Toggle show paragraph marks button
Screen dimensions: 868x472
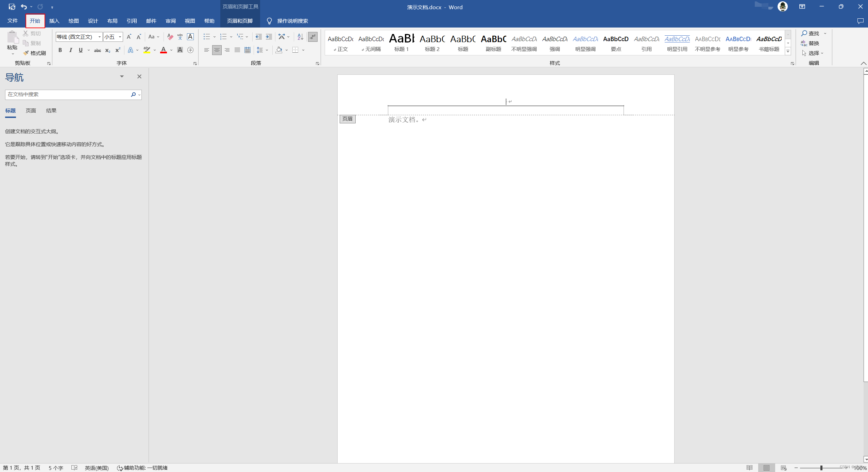[312, 37]
